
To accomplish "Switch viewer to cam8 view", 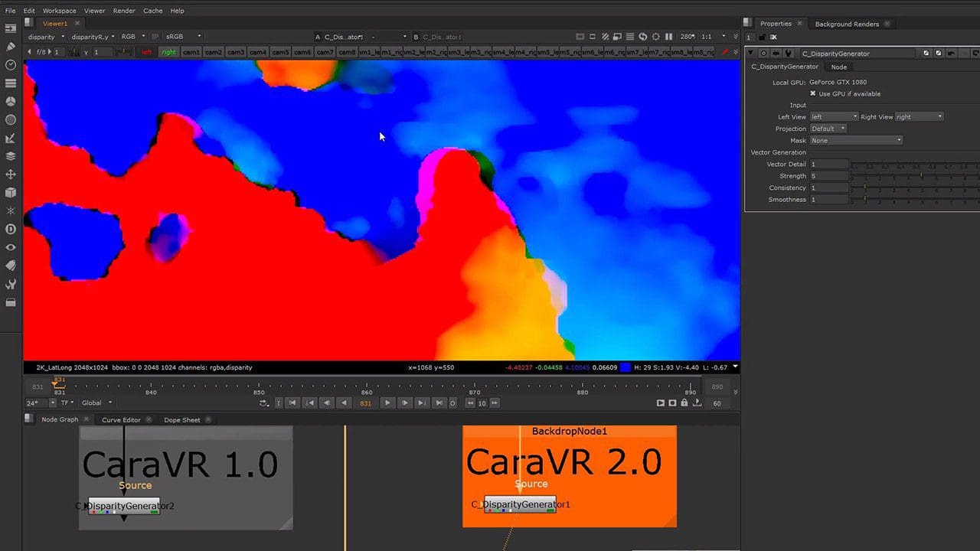I will pyautogui.click(x=347, y=52).
